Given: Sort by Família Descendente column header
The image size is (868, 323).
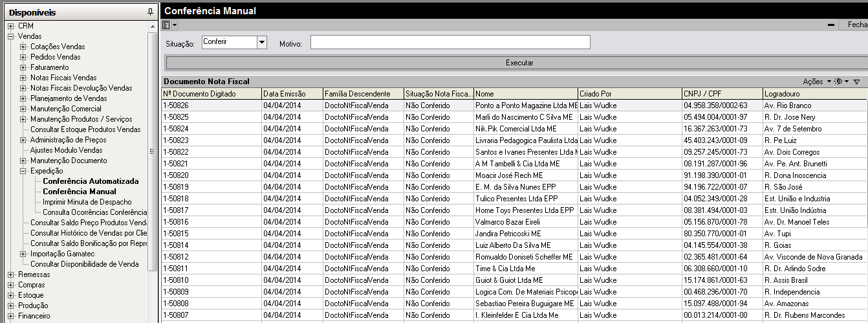Looking at the screenshot, I should click(363, 93).
